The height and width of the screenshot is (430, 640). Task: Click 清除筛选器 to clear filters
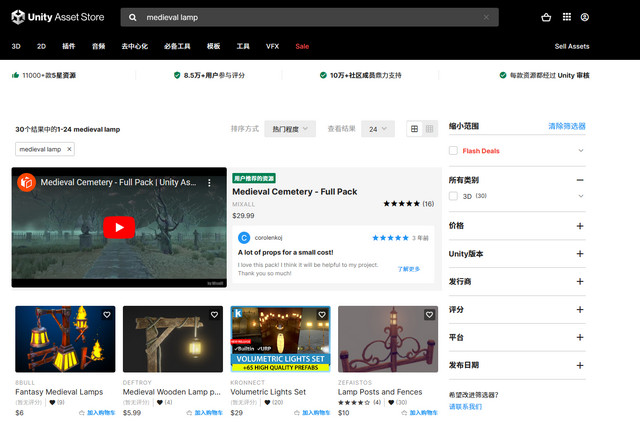coord(567,126)
